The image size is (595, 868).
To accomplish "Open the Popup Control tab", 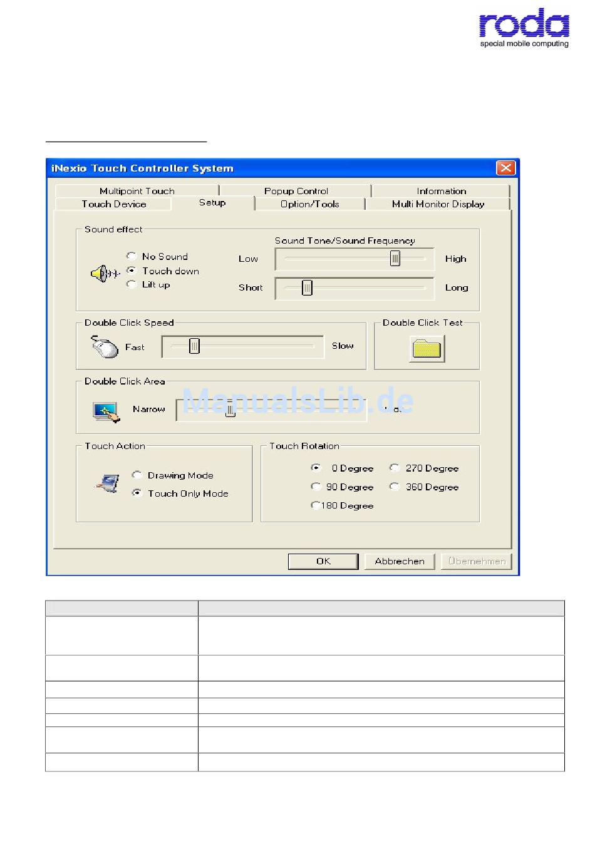I will 296,191.
